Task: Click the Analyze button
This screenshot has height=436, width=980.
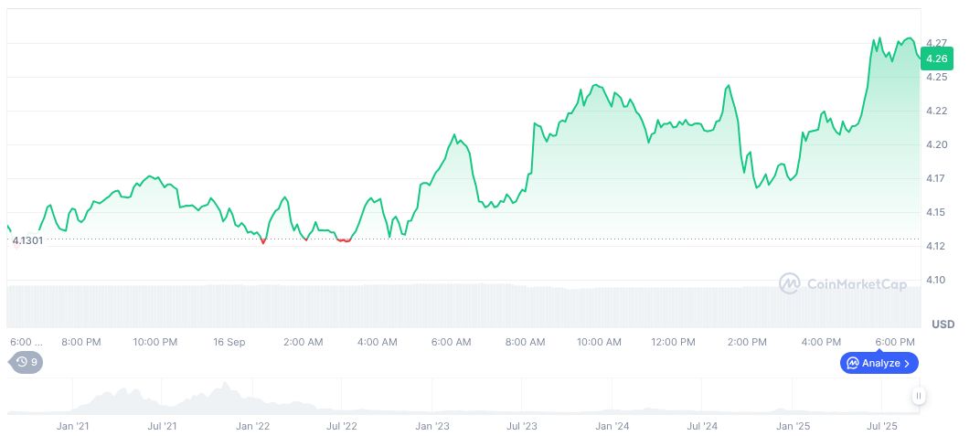Action: coord(879,363)
